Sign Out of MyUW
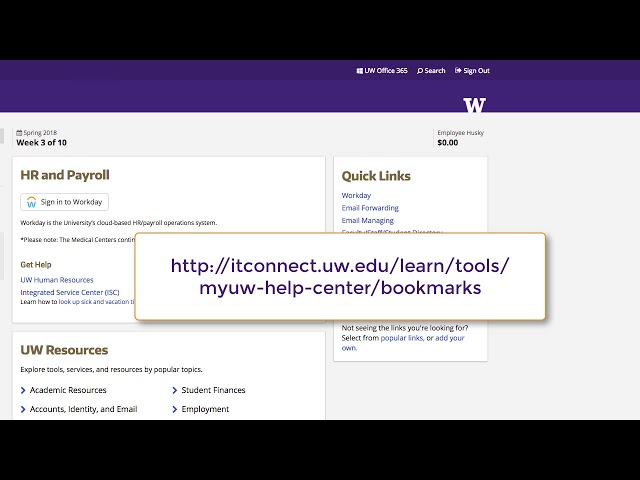The height and width of the screenshot is (480, 640). [472, 71]
